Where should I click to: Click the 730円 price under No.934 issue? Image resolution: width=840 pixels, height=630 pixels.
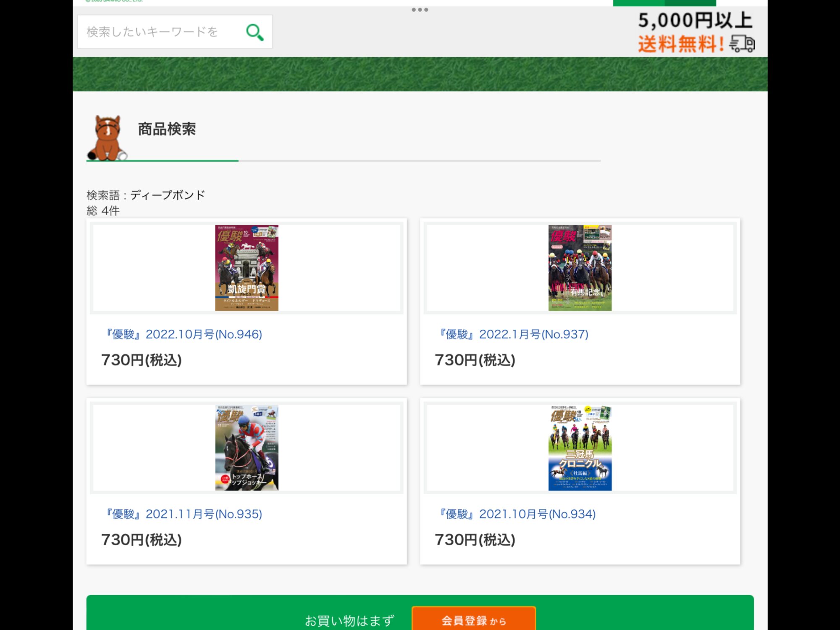pos(475,540)
